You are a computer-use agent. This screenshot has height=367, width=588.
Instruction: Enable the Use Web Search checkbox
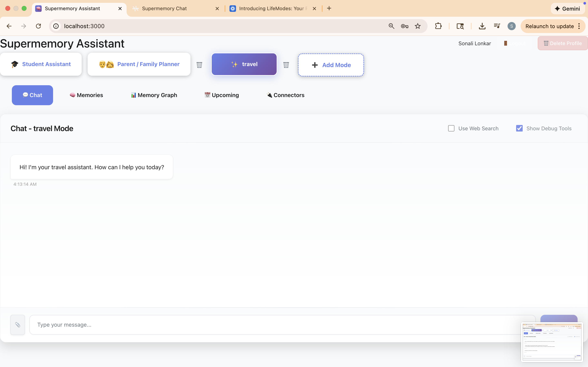[451, 128]
